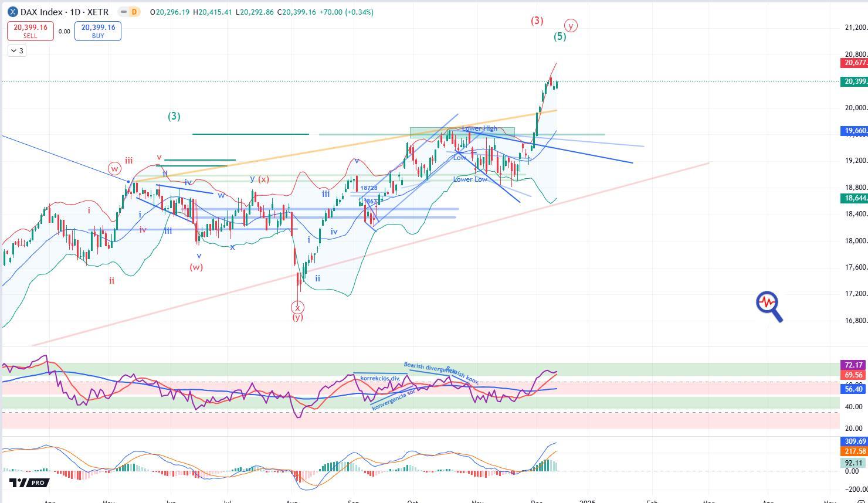
Task: Click the circled red y label at top
Action: 571,25
